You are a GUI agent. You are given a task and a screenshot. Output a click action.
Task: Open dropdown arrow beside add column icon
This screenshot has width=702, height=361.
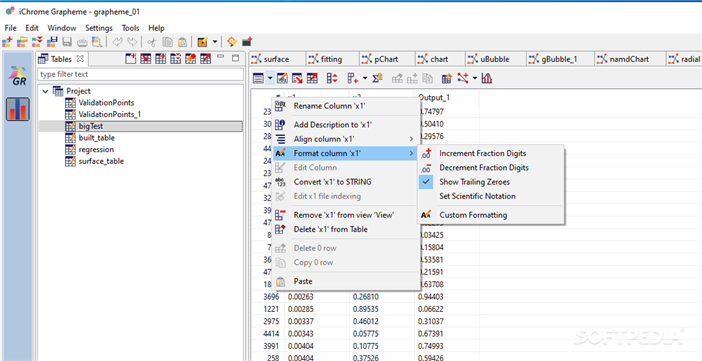tap(365, 79)
